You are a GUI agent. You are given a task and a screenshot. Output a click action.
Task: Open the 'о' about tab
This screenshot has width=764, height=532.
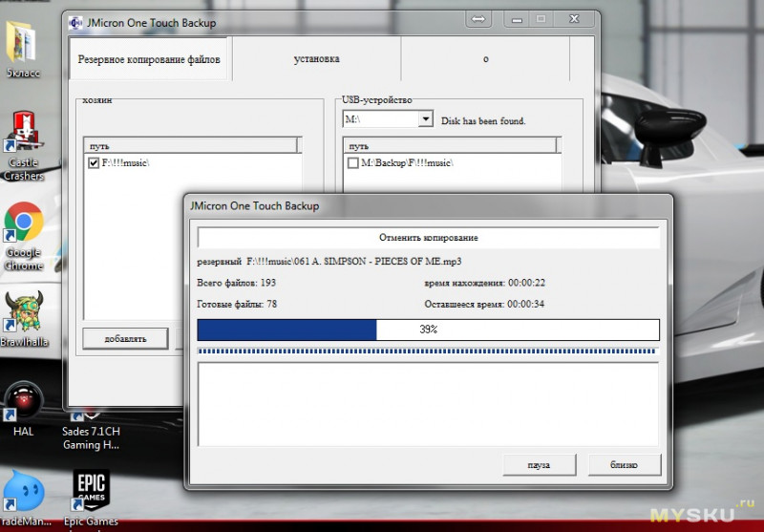coord(485,59)
